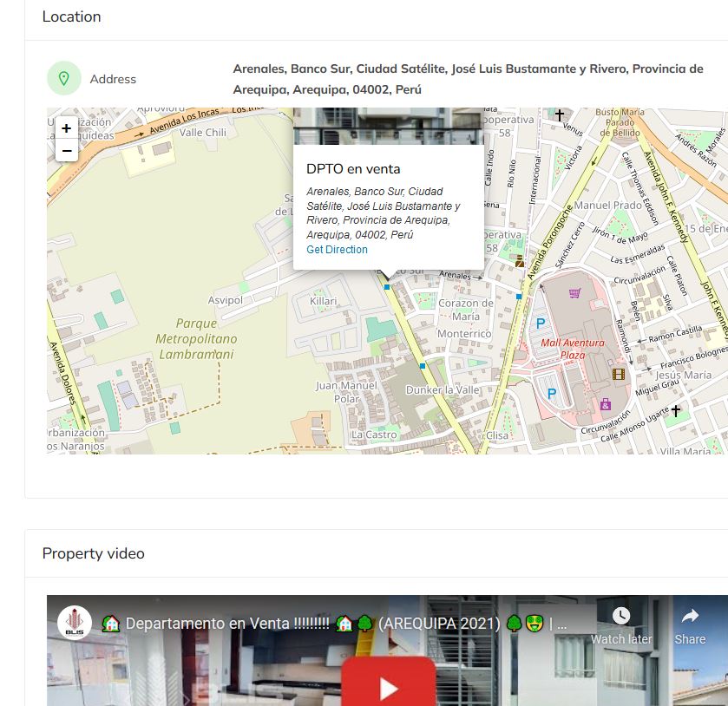
Task: Click the bold address text beside Address
Action: [468, 79]
